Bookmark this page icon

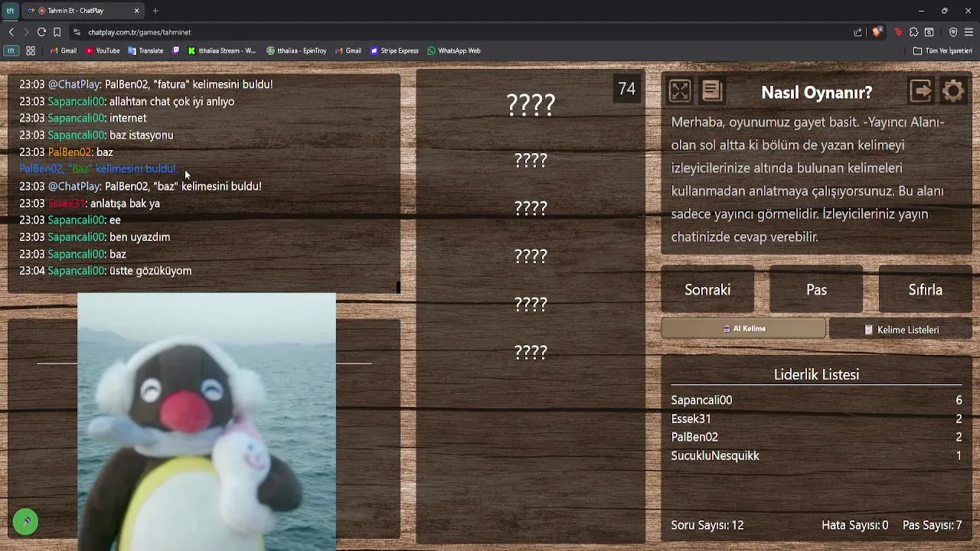click(57, 32)
